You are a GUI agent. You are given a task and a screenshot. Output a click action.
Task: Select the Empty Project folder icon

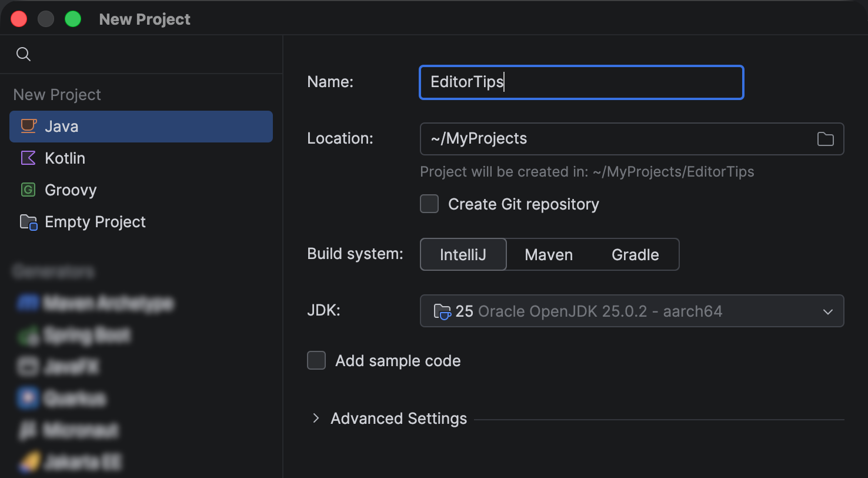tap(28, 222)
